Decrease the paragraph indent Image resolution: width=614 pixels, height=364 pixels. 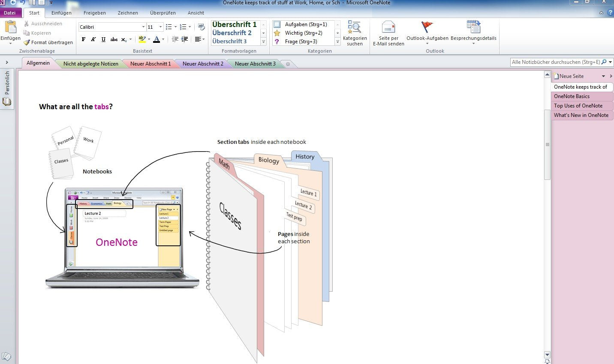pos(175,39)
